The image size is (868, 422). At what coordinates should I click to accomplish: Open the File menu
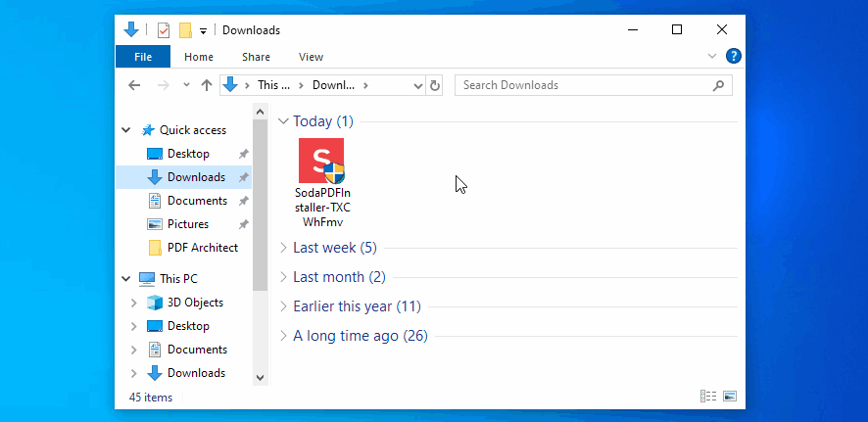tap(143, 57)
